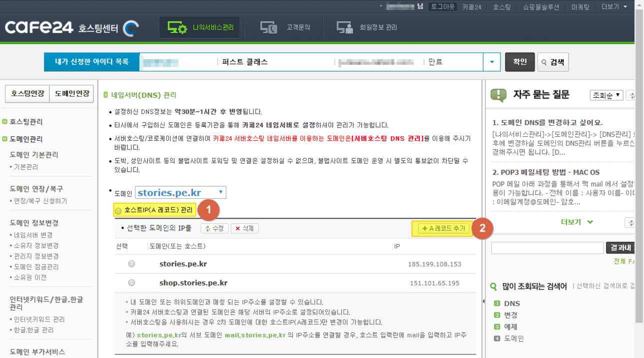The height and width of the screenshot is (358, 644).
Task: Click the A 레코드 추가 plus button
Action: (443, 228)
